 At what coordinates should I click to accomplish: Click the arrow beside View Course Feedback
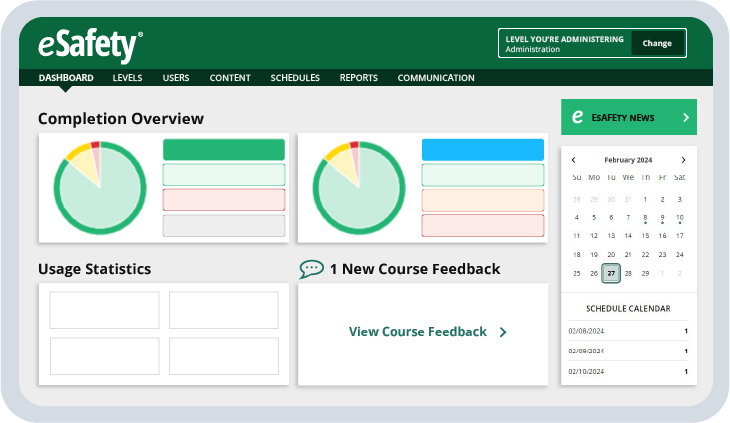503,332
